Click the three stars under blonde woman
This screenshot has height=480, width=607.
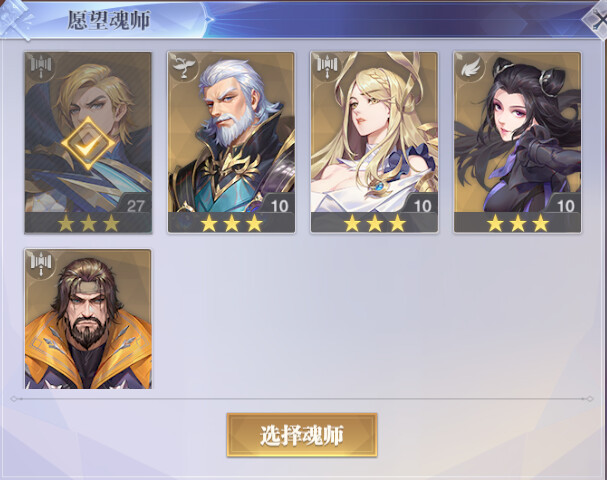[375, 223]
